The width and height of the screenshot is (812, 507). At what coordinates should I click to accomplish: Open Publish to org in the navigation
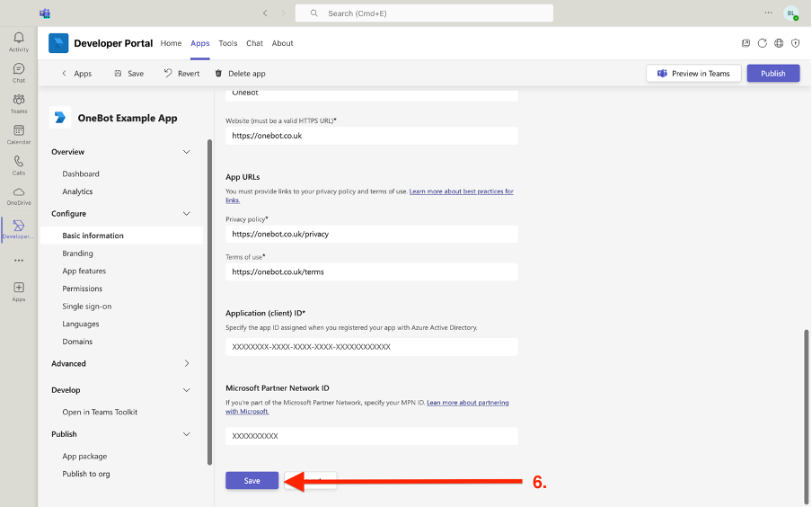(x=86, y=474)
